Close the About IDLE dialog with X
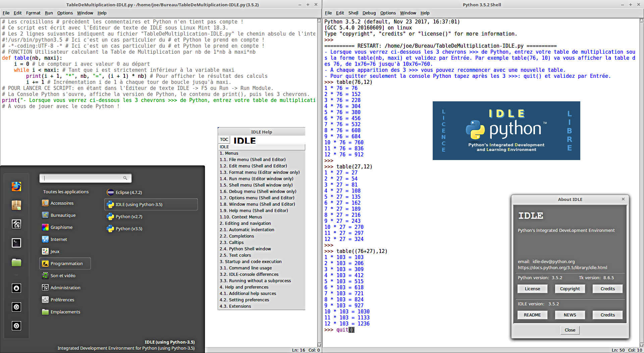The width and height of the screenshot is (644, 353). coord(623,199)
